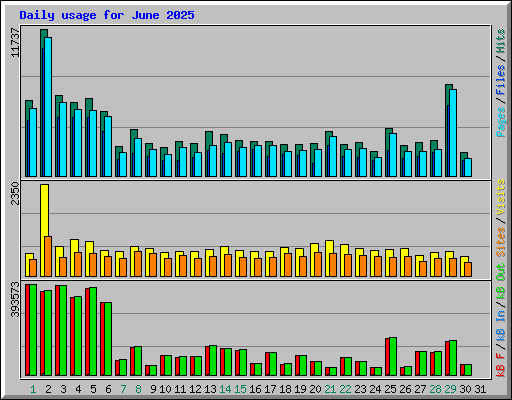Image resolution: width=512 pixels, height=400 pixels.
Task: Click the "Files" legend label
Action: (x=500, y=80)
